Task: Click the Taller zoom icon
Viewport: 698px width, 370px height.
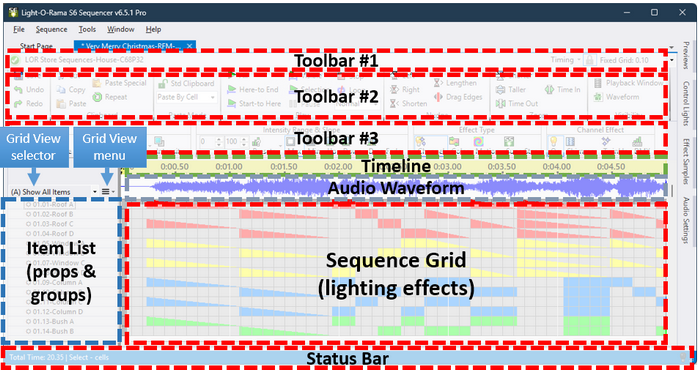Action: pyautogui.click(x=500, y=89)
